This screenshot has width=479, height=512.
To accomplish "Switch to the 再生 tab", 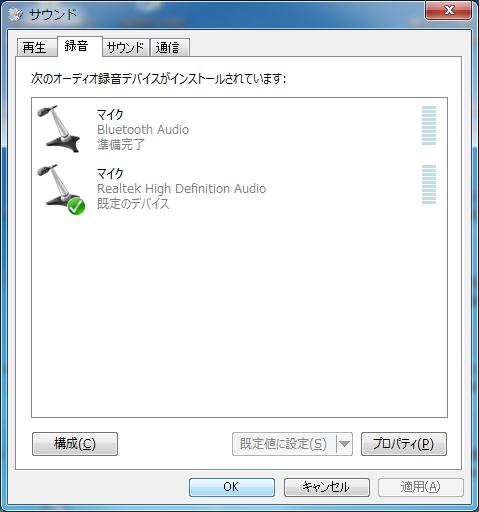I will point(37,47).
